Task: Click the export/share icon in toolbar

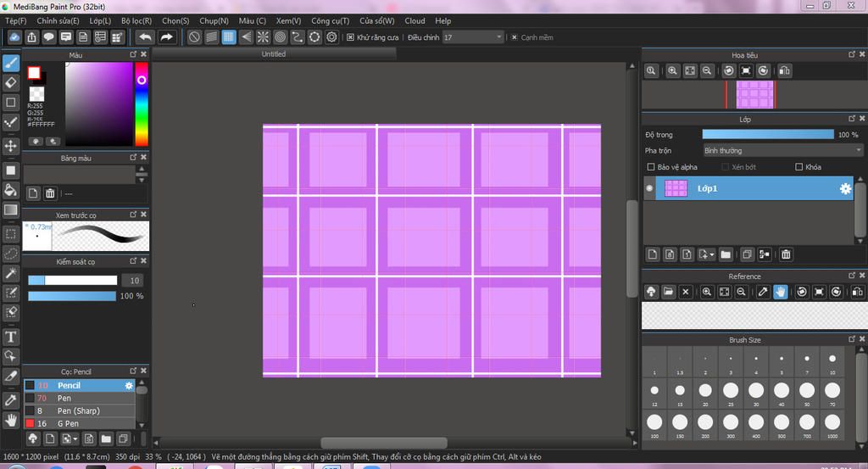Action: coord(31,37)
